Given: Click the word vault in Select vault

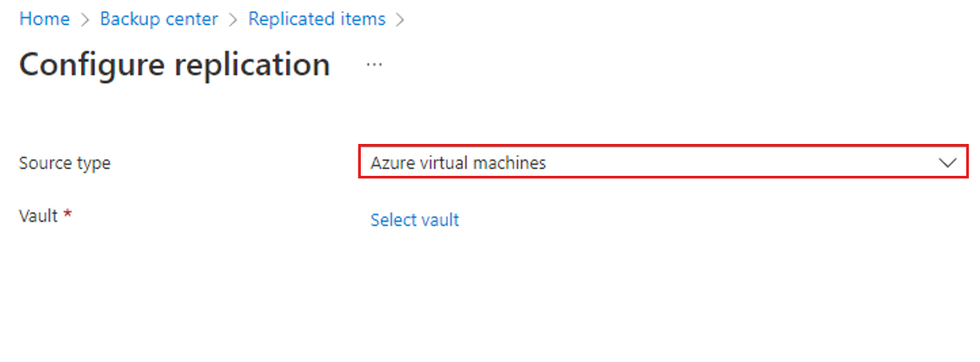Looking at the screenshot, I should 440,220.
